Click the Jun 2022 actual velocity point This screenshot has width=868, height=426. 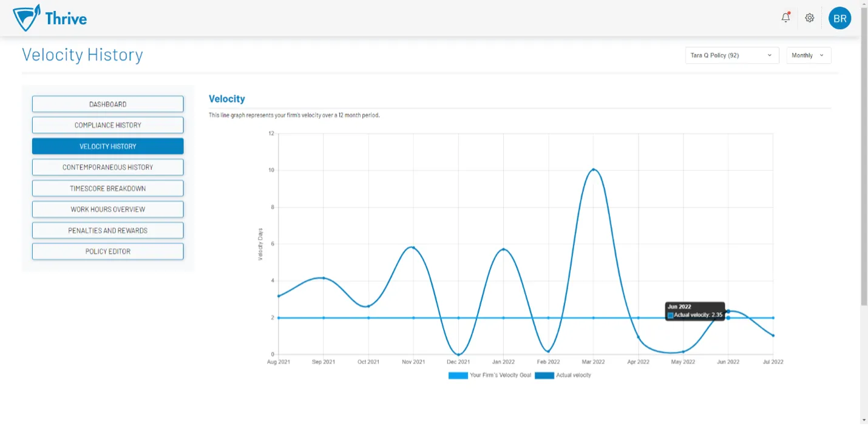click(728, 311)
